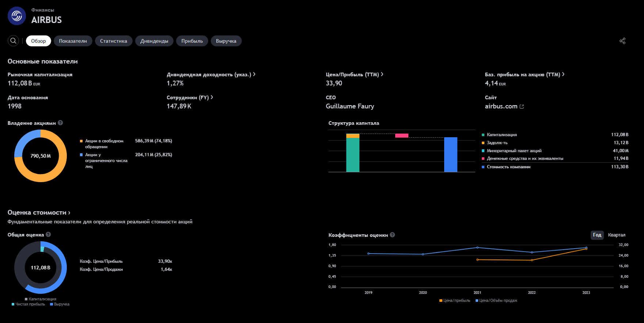
Task: Expand Дивидендная доходность (указ.) chevron
Action: (254, 74)
